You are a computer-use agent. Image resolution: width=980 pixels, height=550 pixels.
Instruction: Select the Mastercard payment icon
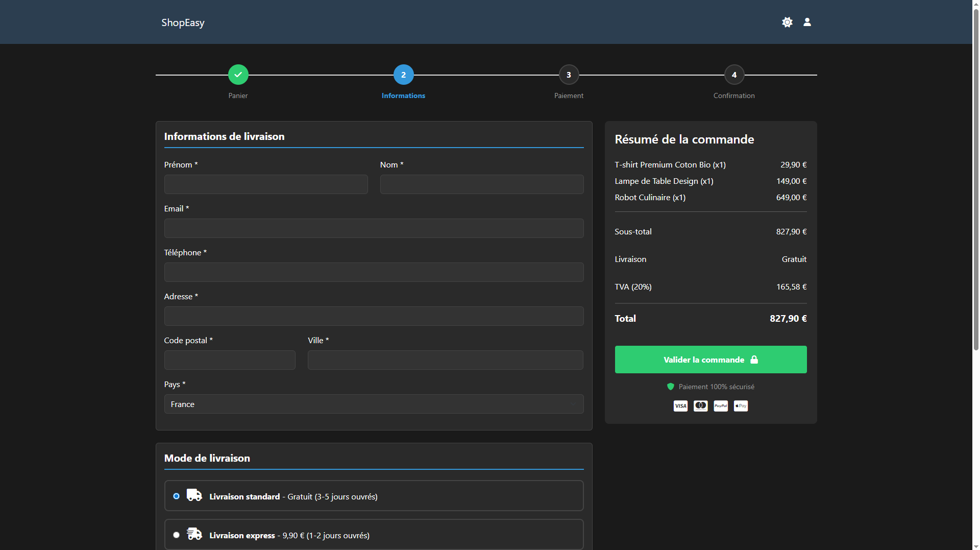(700, 405)
